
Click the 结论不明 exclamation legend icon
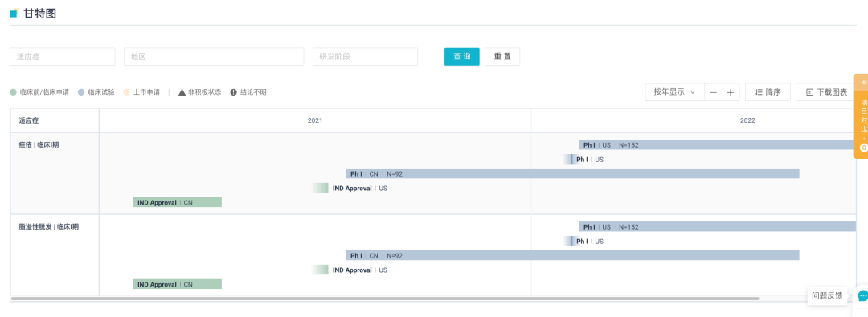coord(233,92)
